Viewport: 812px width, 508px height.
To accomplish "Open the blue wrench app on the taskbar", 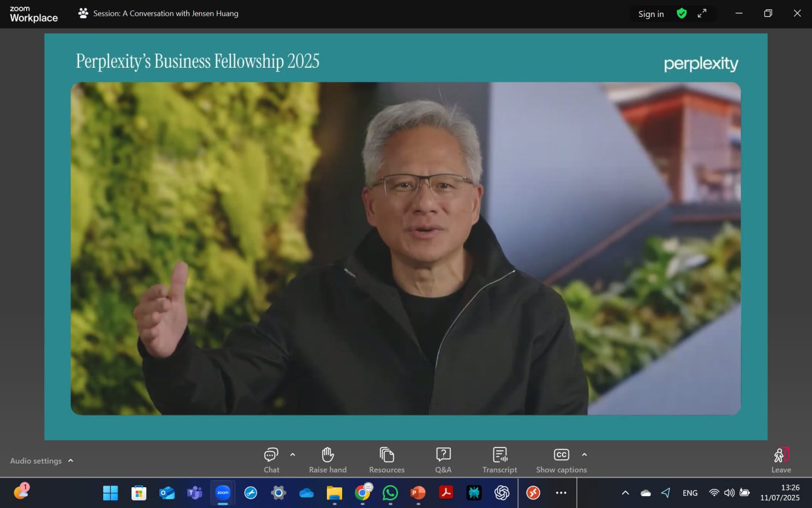I will pos(250,493).
